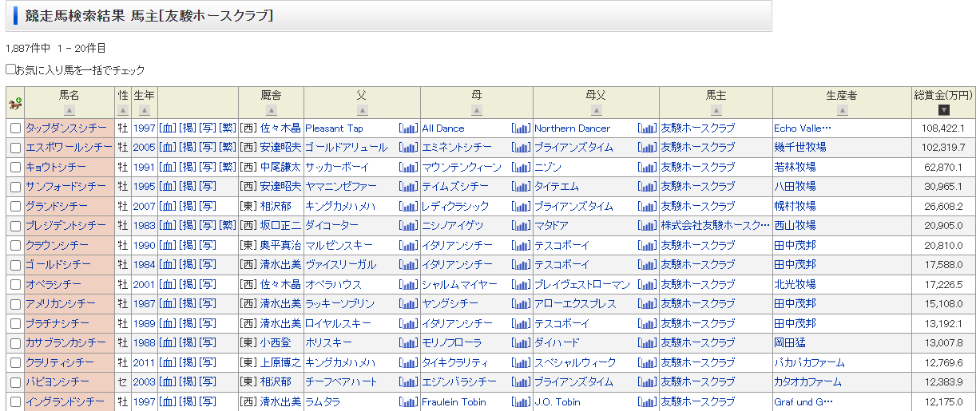Open dam stats chart icon for All Dance
980x411 pixels.
521,128
